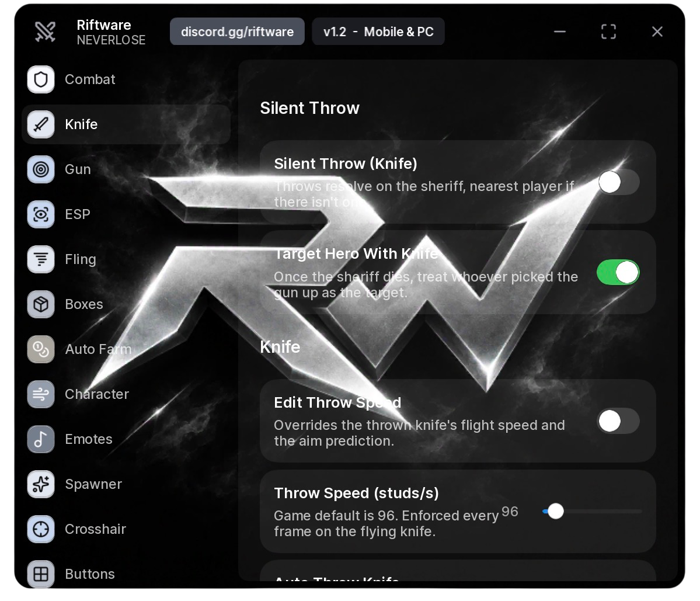Screen dimensions: 700x601
Task: Click the Throw Speed value 96
Action: point(510,511)
